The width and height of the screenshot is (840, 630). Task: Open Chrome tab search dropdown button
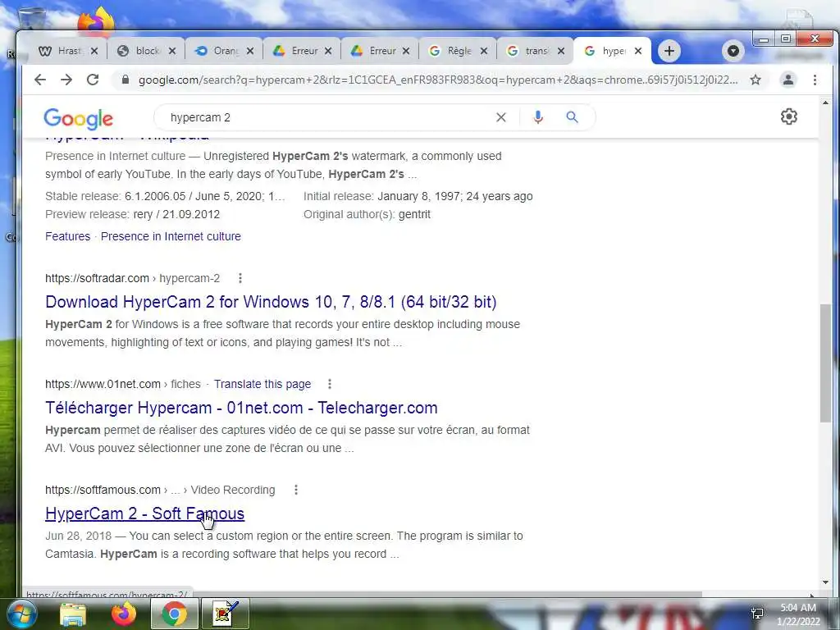point(733,51)
